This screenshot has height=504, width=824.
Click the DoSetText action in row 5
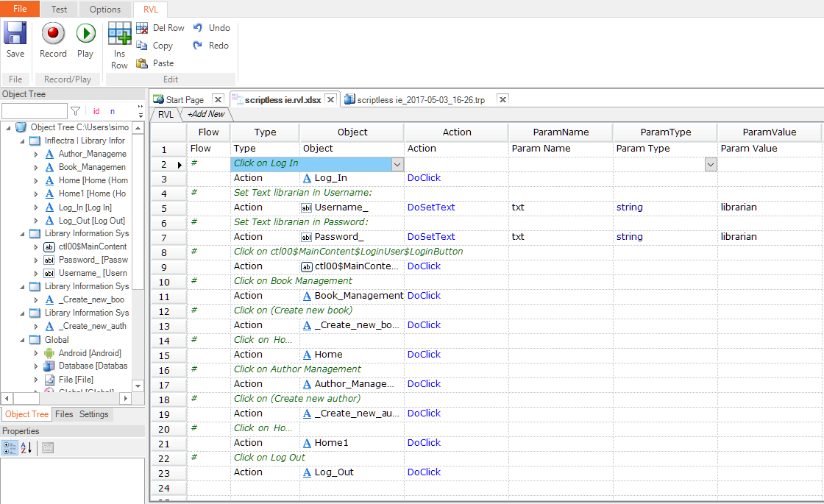click(x=431, y=207)
